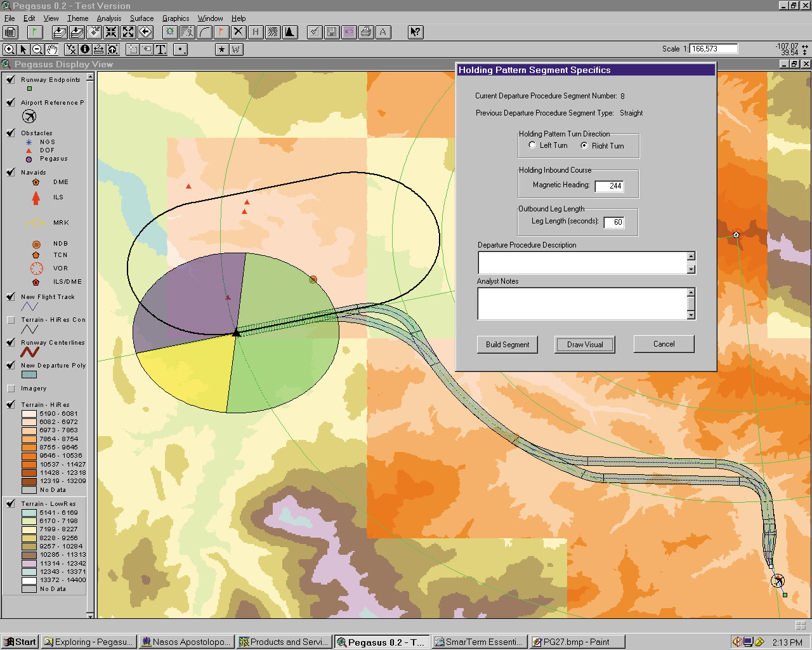The image size is (812, 650).
Task: Toggle the Runway Endpoints theme checkbox
Action: (11, 79)
